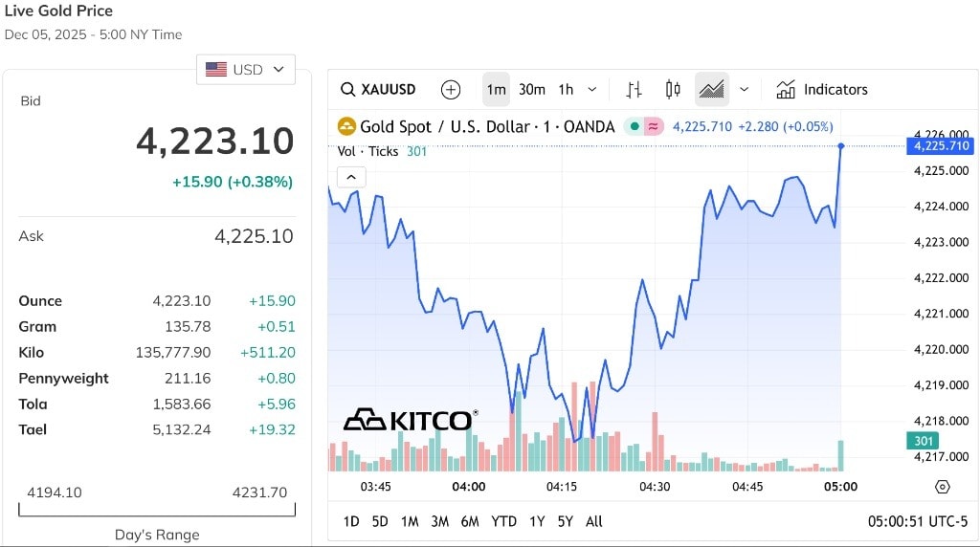Click the Gold Spot symbol logo icon
980x547 pixels.
(345, 126)
